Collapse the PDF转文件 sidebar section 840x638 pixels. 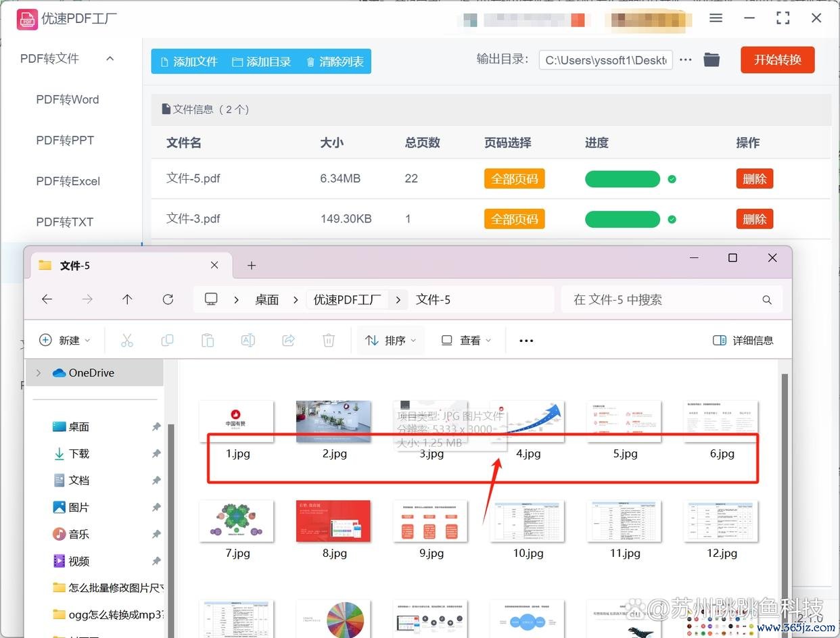[110, 59]
